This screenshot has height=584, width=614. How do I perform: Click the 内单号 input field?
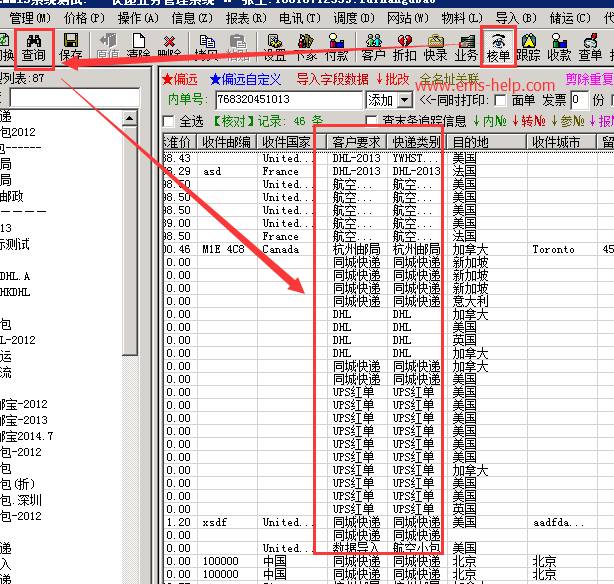coord(289,100)
